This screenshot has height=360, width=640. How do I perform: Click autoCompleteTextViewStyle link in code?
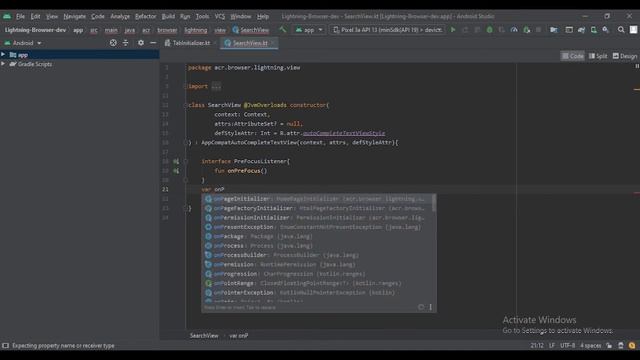pyautogui.click(x=344, y=133)
